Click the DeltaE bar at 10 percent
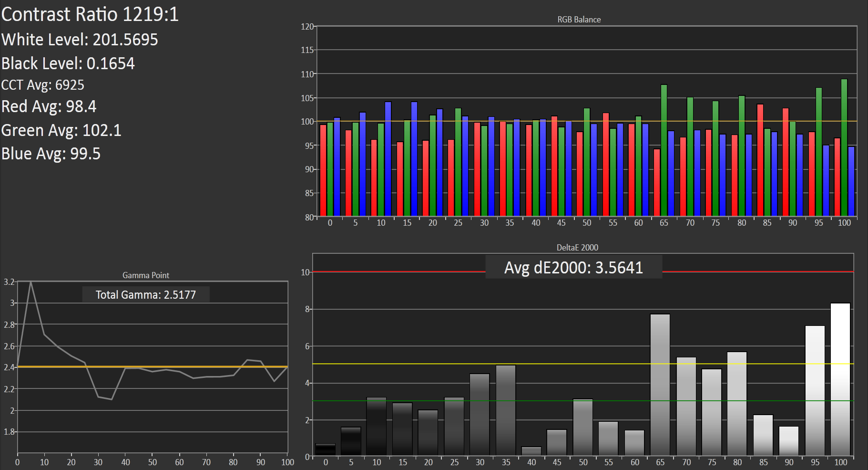The image size is (868, 470). tap(377, 427)
